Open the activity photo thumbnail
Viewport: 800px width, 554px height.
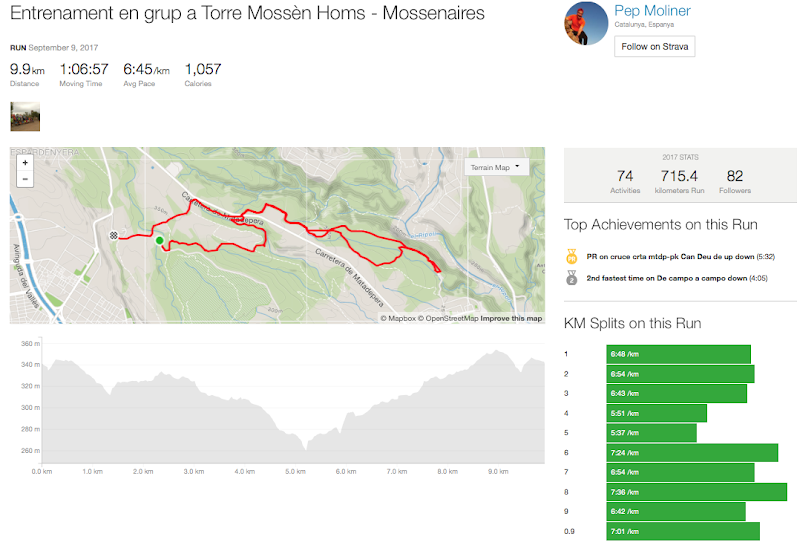pyautogui.click(x=25, y=116)
